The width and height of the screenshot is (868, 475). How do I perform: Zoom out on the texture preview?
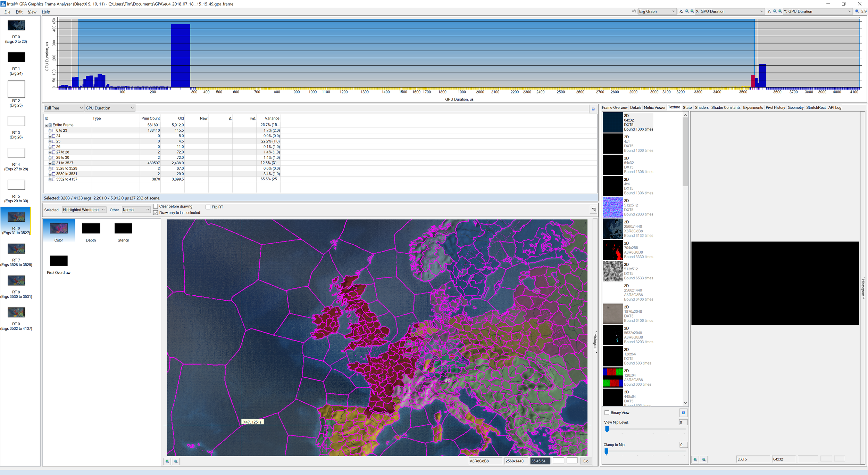704,459
